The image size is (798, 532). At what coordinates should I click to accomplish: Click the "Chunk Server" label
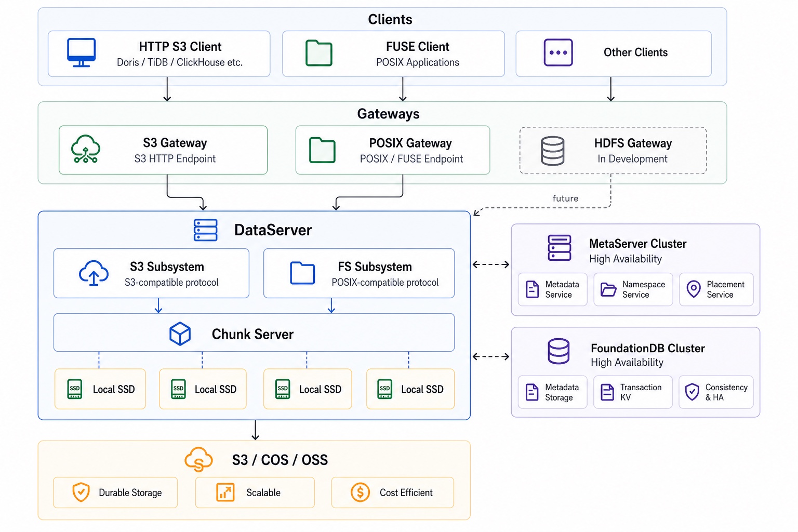[252, 334]
